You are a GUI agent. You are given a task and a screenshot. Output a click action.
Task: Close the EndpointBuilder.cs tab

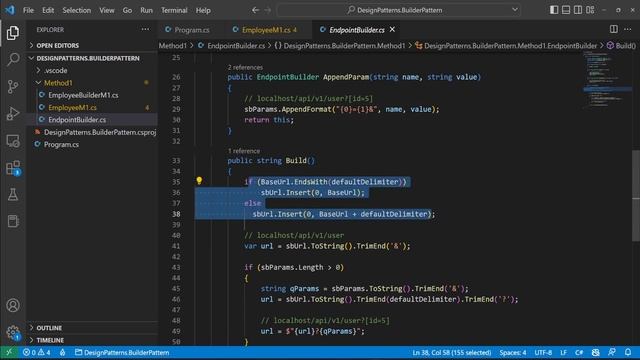(392, 29)
